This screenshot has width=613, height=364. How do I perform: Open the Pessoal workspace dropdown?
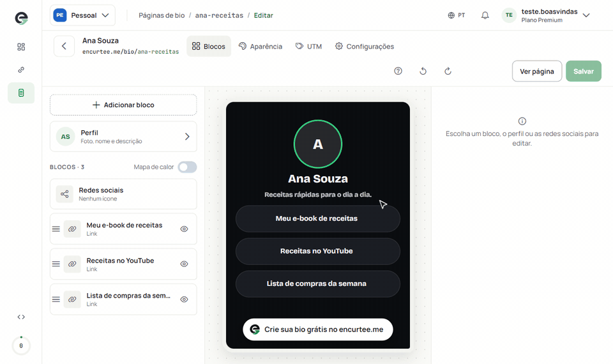pyautogui.click(x=82, y=15)
